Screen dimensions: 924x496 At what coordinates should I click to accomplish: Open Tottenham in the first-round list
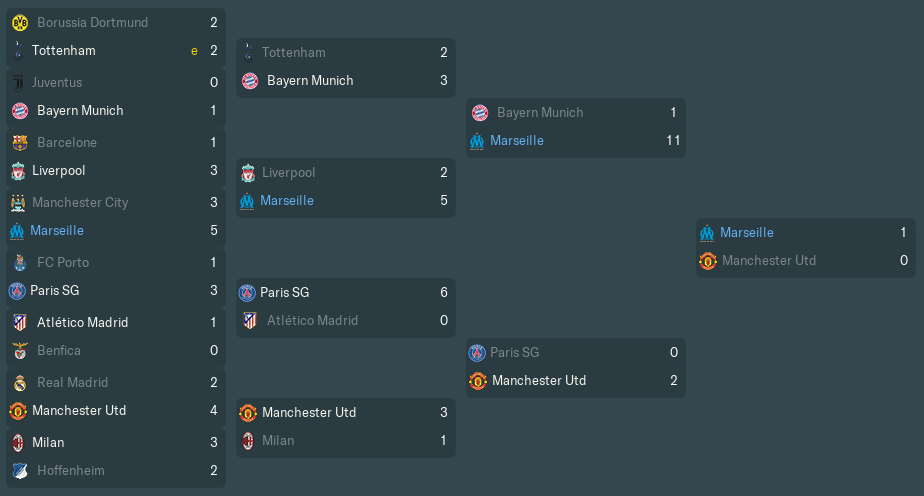coord(64,51)
